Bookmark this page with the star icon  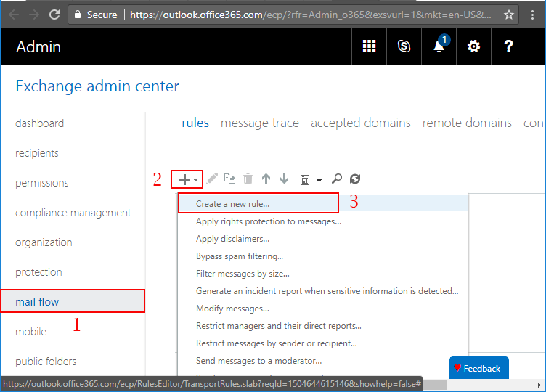510,15
